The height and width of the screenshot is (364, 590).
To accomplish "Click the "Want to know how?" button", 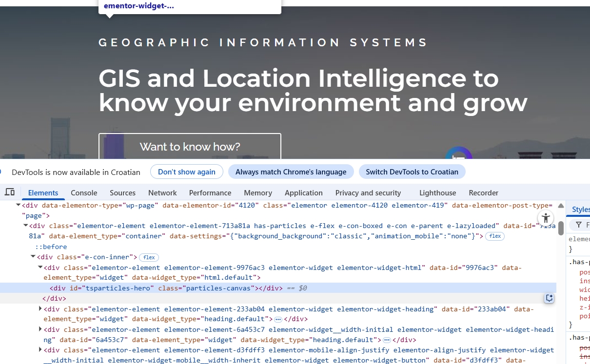I will [190, 146].
